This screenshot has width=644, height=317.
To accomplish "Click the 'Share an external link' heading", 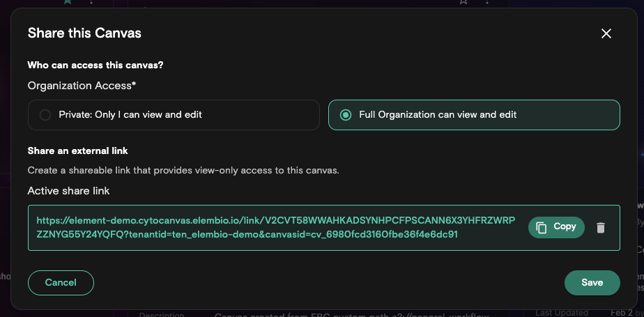I will [77, 150].
